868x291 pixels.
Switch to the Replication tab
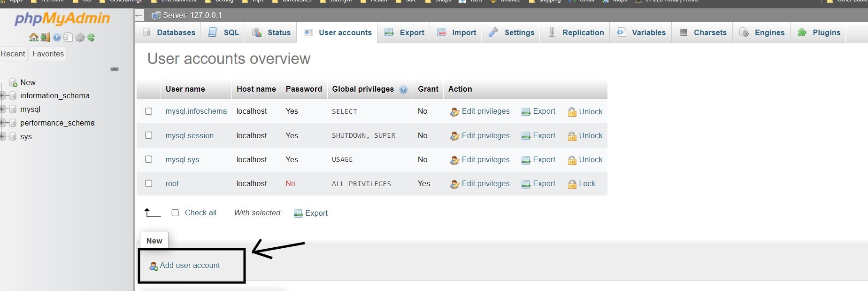576,32
